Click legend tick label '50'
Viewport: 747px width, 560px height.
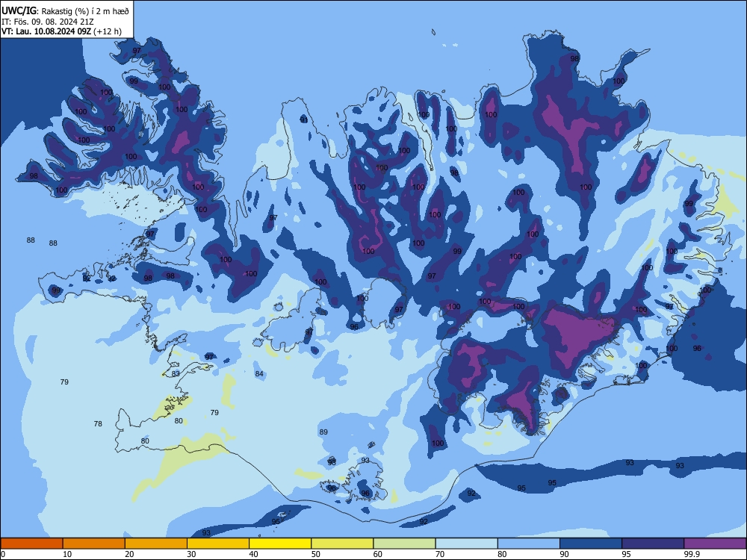click(315, 554)
